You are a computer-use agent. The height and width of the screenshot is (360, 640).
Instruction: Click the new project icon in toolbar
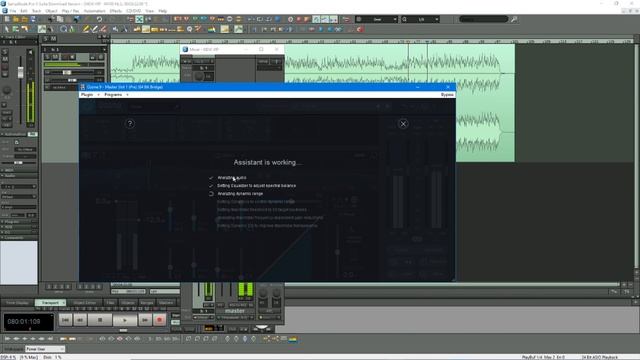click(x=7, y=19)
